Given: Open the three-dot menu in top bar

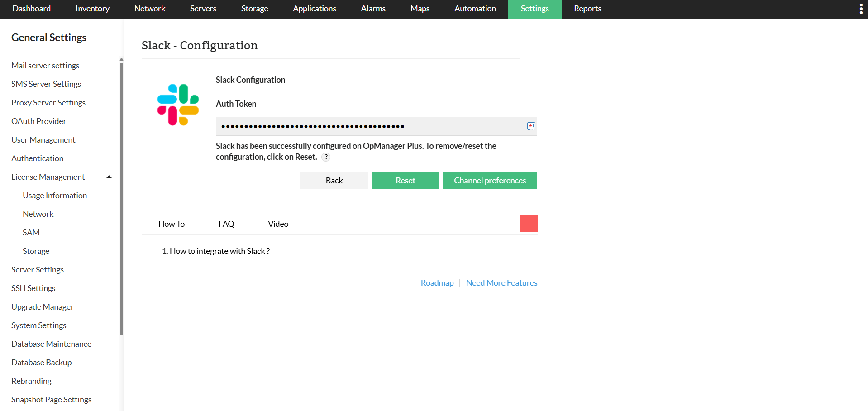Looking at the screenshot, I should tap(861, 9).
